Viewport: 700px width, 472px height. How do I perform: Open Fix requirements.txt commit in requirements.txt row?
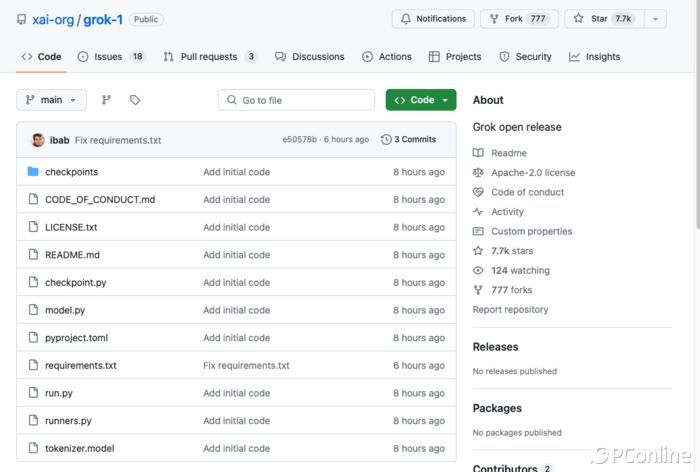pyautogui.click(x=246, y=366)
